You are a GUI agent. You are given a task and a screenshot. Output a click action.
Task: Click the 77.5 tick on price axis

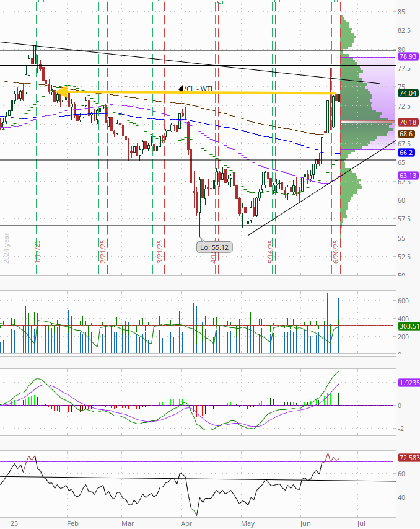point(404,68)
